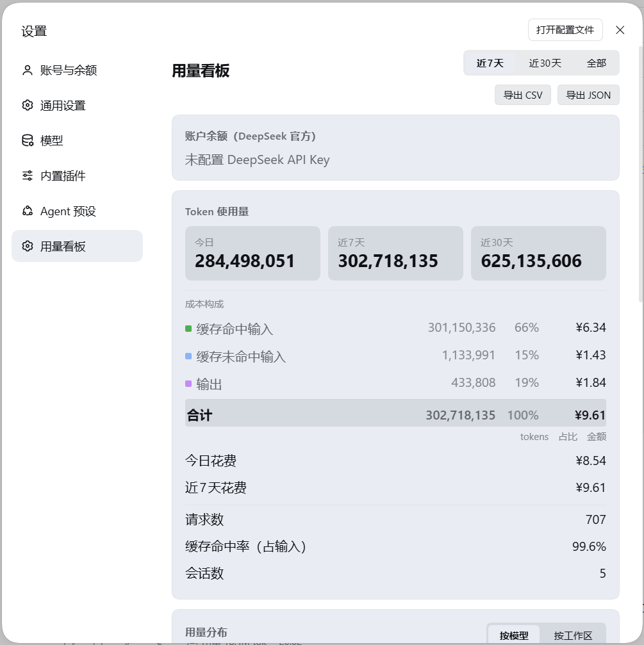The width and height of the screenshot is (644, 645).
Task: Click the 请求数 value 707
Action: 596,519
